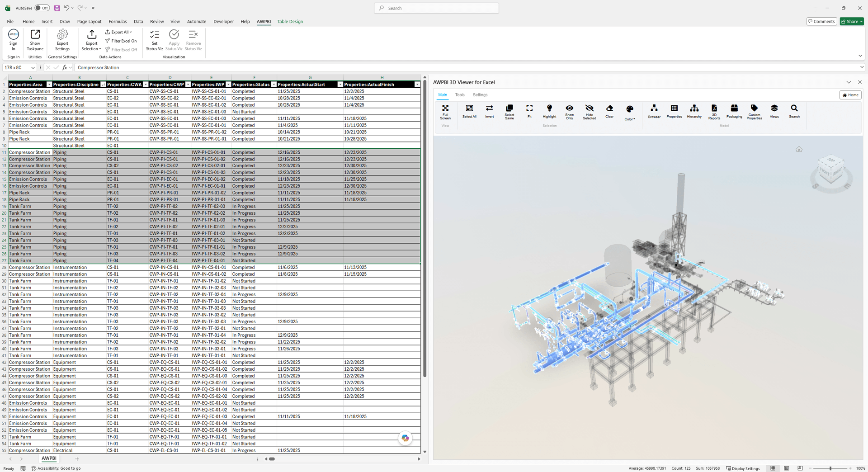
Task: Add a new sheet
Action: click(77, 459)
